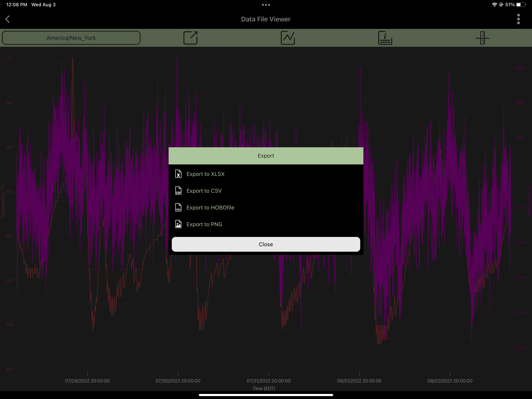
Task: Select Export to XLSX option
Action: click(205, 174)
